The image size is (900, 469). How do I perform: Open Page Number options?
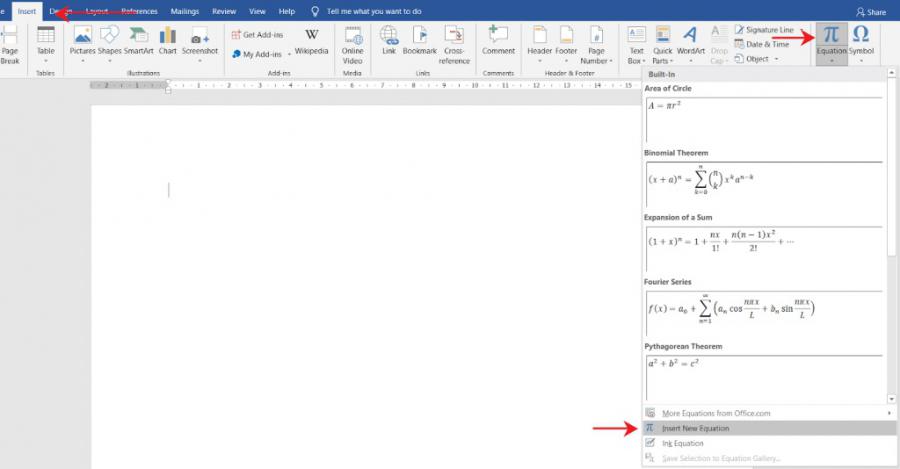[x=596, y=45]
